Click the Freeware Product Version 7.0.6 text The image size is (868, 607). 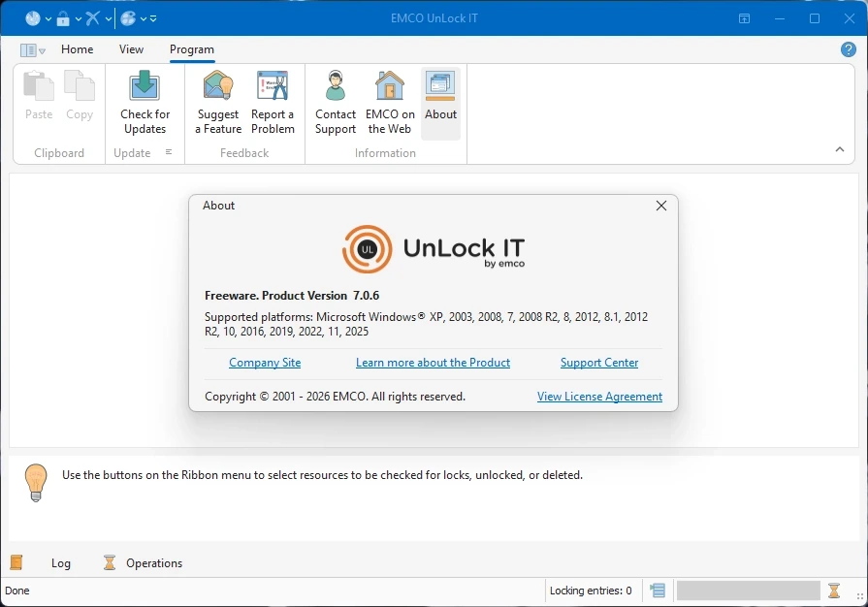pyautogui.click(x=292, y=296)
